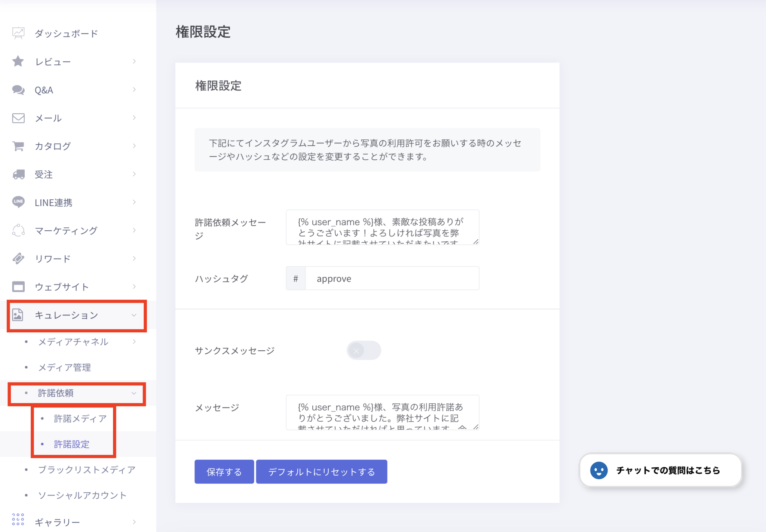Click the ハッシュタグ input field with approve
Viewport: 766px width, 532px height.
(392, 279)
